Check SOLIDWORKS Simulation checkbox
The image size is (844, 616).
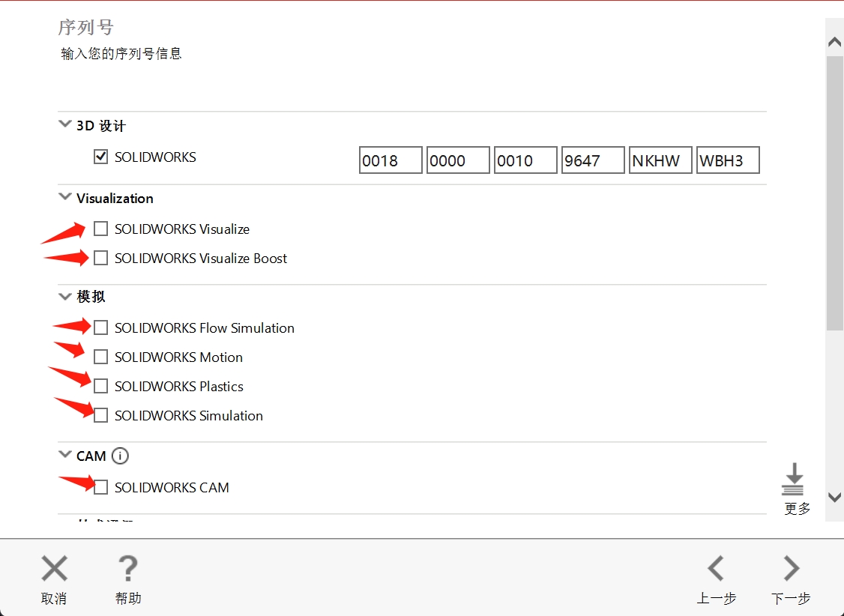point(100,416)
